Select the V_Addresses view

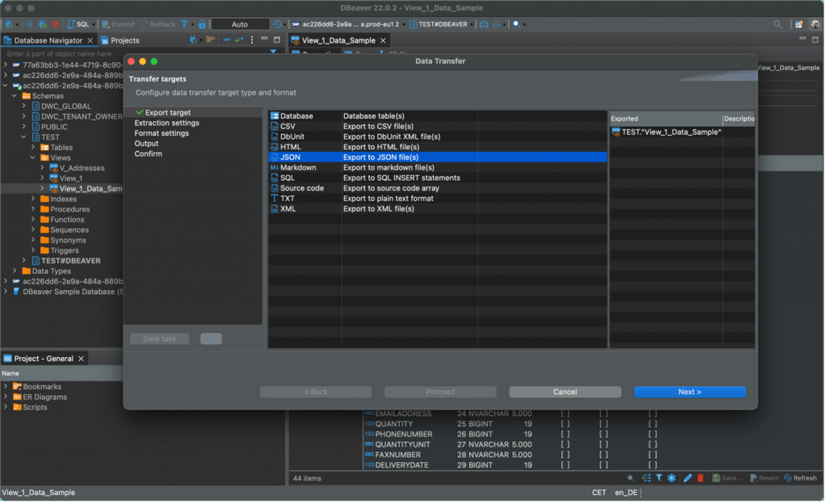pyautogui.click(x=82, y=168)
